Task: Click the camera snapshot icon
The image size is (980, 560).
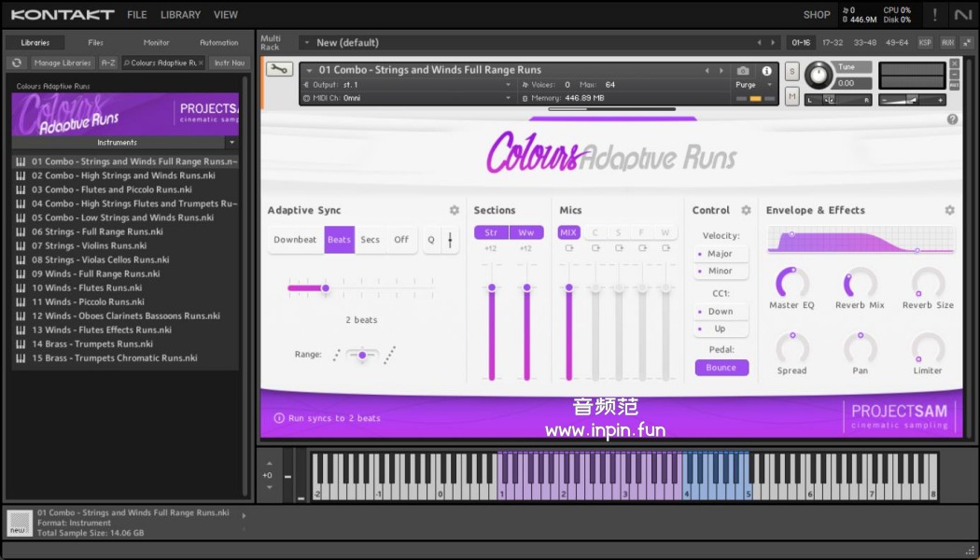Action: tap(743, 71)
